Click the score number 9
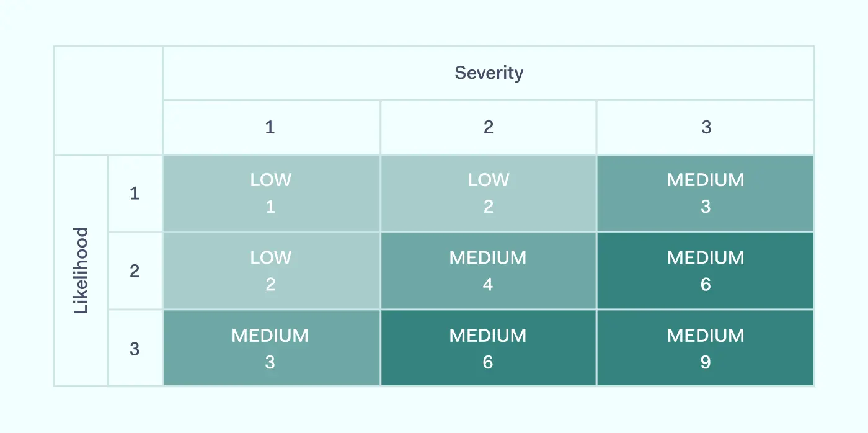868x433 pixels. coord(706,362)
